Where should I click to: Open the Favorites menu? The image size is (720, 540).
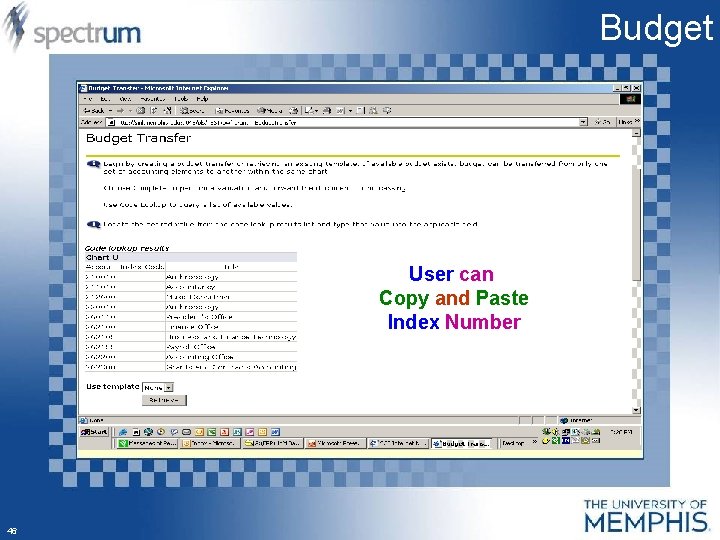pos(152,99)
